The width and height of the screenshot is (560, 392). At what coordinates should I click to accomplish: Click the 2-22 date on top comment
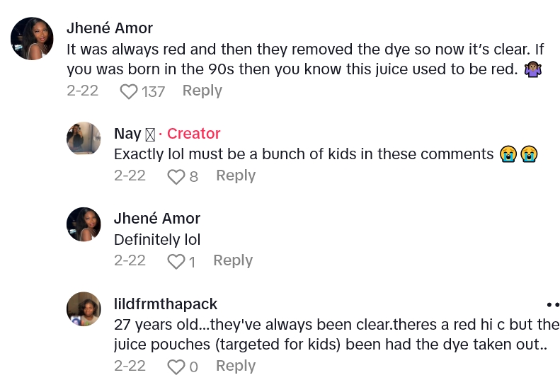[82, 91]
